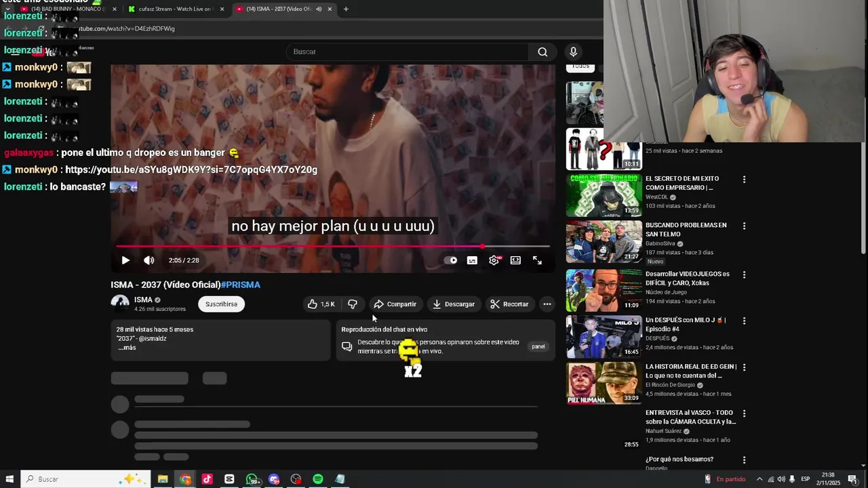
Task: Subscribe to ISMA with Suscribirse button
Action: click(221, 304)
